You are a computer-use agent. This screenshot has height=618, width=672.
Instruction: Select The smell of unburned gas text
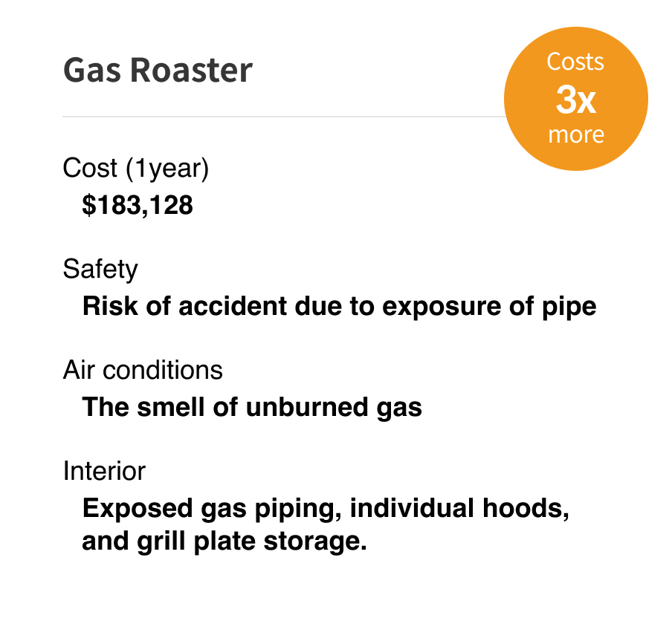tap(252, 407)
